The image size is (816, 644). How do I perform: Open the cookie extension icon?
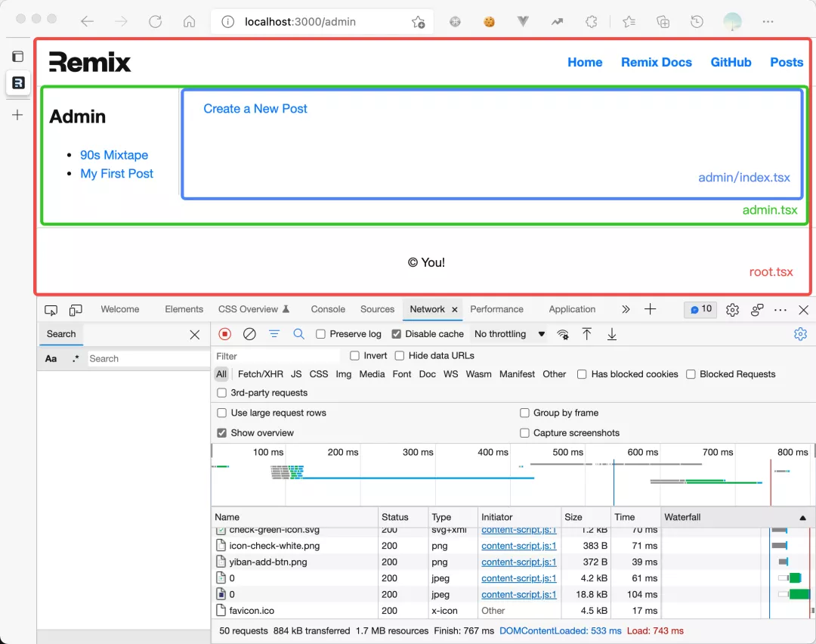click(489, 21)
